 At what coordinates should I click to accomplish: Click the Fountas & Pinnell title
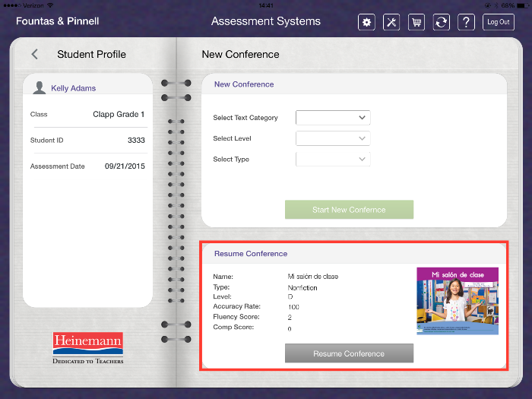pyautogui.click(x=58, y=21)
